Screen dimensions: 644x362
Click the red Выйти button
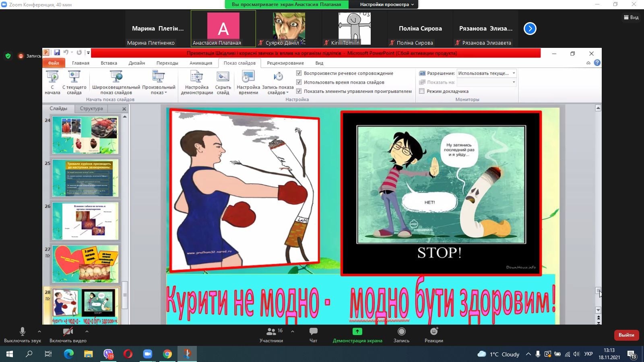[x=626, y=335]
